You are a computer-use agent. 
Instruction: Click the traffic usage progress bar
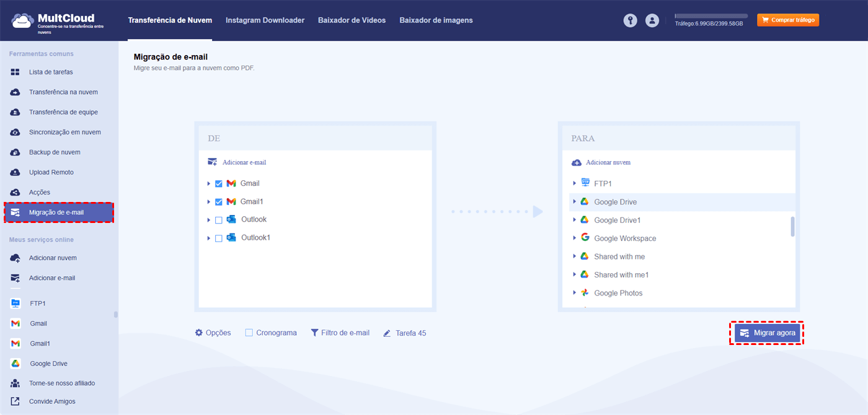[711, 16]
